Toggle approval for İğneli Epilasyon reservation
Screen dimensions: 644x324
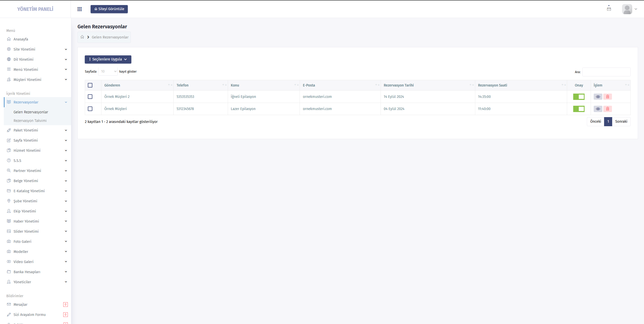[x=579, y=97]
